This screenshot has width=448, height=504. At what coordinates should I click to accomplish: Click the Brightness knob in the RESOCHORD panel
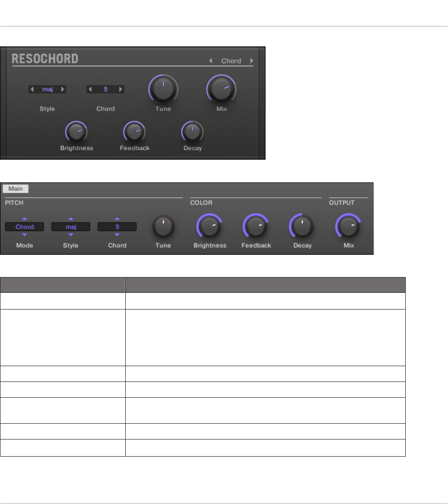point(77,131)
